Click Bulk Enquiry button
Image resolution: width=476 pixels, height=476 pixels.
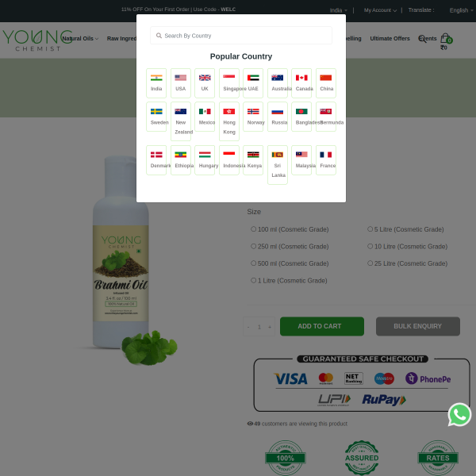coord(418,326)
